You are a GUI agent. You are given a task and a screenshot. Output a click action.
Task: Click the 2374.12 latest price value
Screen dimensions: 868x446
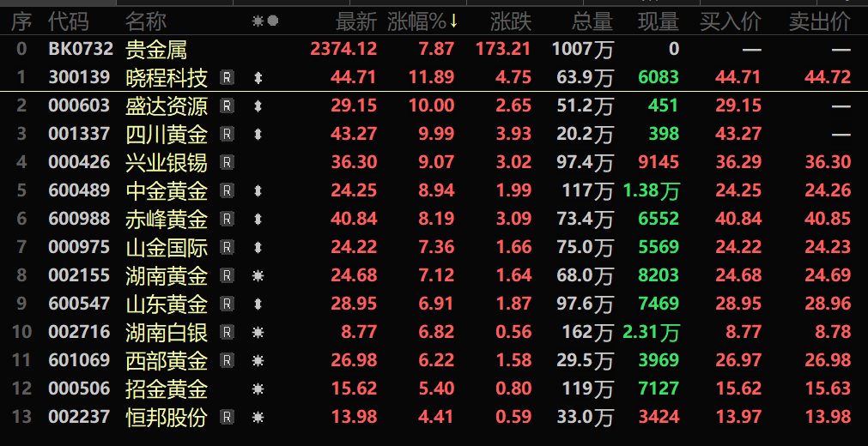click(343, 49)
